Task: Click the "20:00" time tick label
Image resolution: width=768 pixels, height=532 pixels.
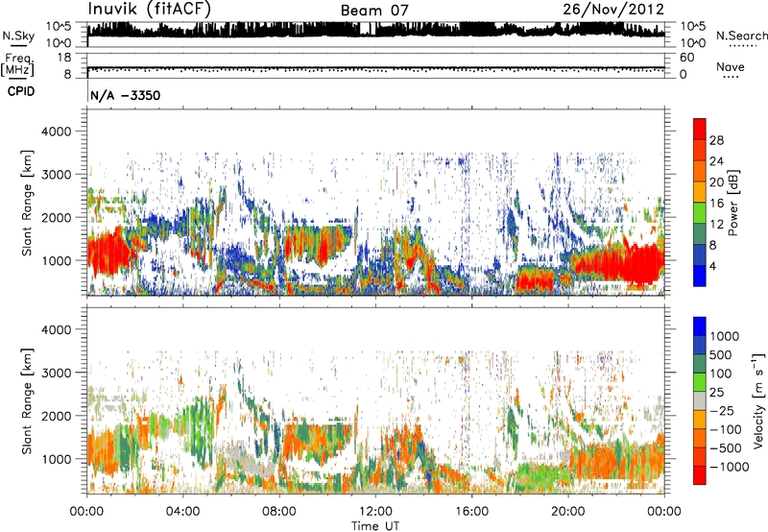Action: [x=568, y=512]
